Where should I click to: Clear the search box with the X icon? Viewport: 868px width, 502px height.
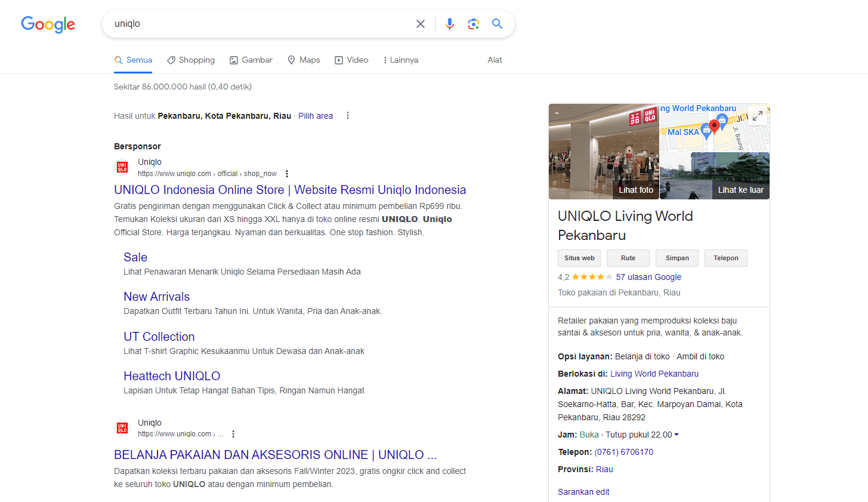pos(421,24)
